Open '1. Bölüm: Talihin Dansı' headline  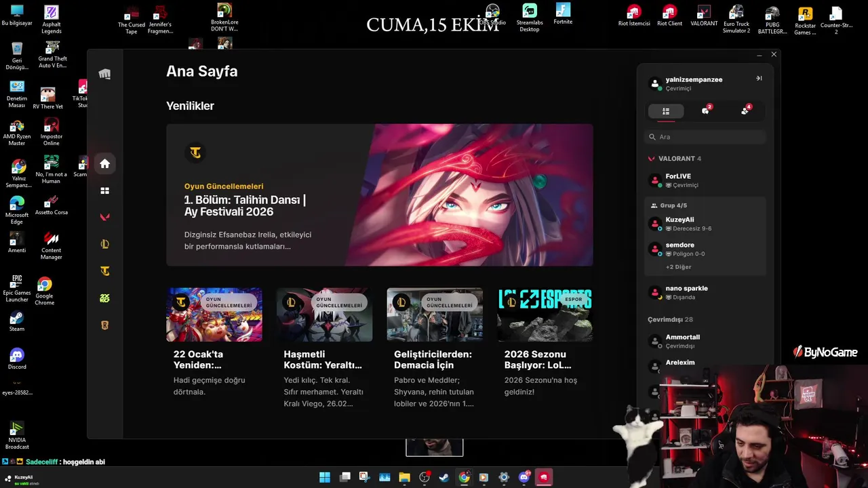[x=245, y=206]
